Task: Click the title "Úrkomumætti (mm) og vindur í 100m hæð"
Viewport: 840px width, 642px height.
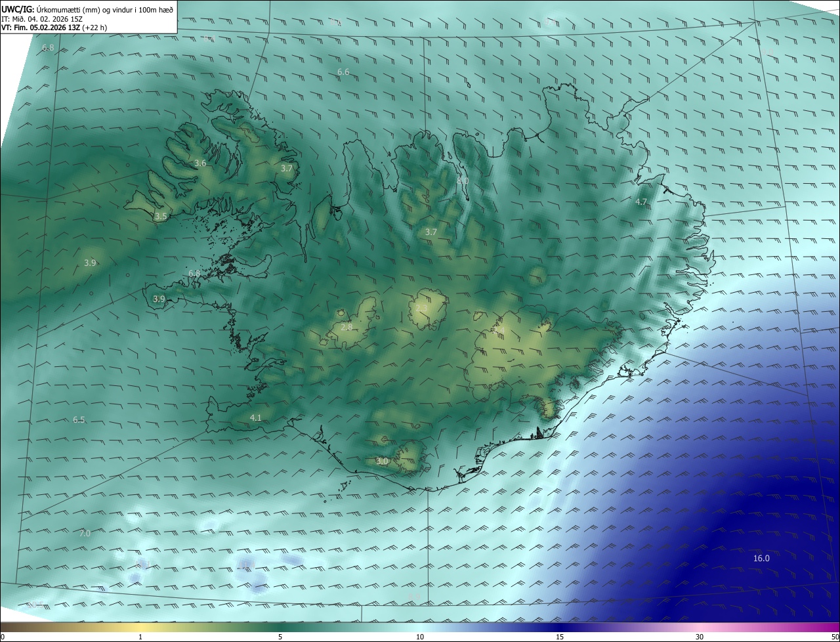Action: pyautogui.click(x=104, y=9)
